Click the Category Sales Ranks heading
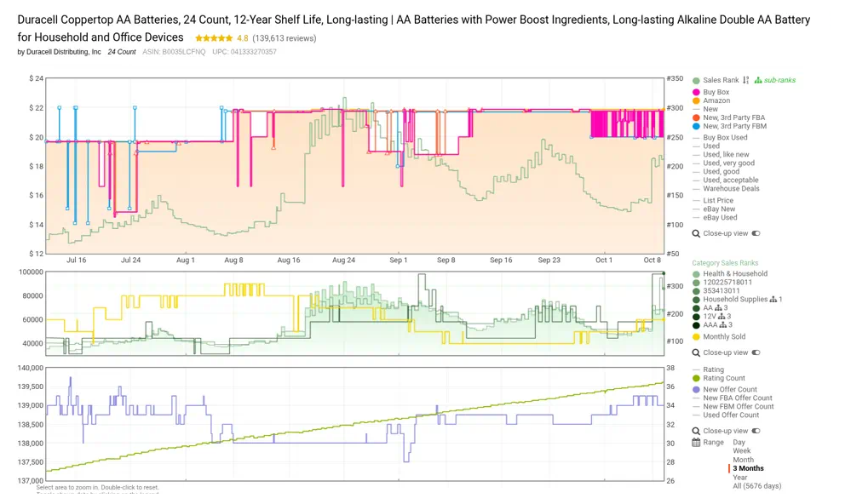Image resolution: width=851 pixels, height=504 pixels. pos(725,263)
